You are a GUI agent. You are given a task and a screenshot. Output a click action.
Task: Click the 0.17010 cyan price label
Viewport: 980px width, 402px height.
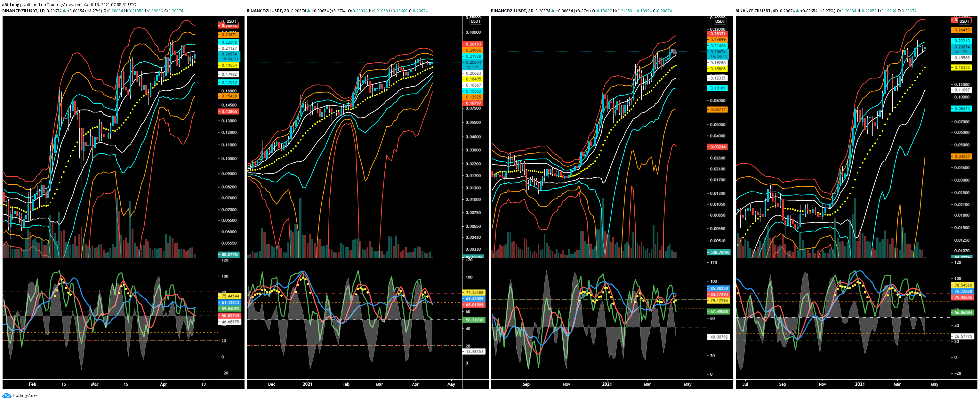coord(229,82)
